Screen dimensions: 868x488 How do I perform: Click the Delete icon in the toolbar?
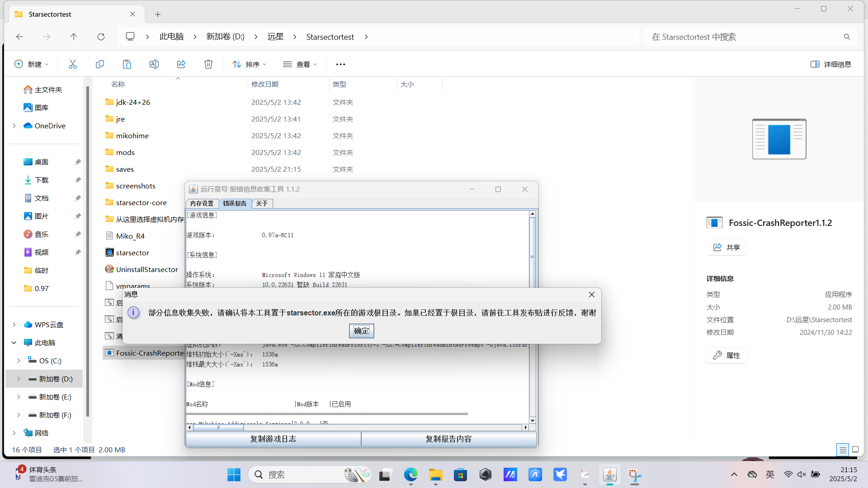click(208, 64)
